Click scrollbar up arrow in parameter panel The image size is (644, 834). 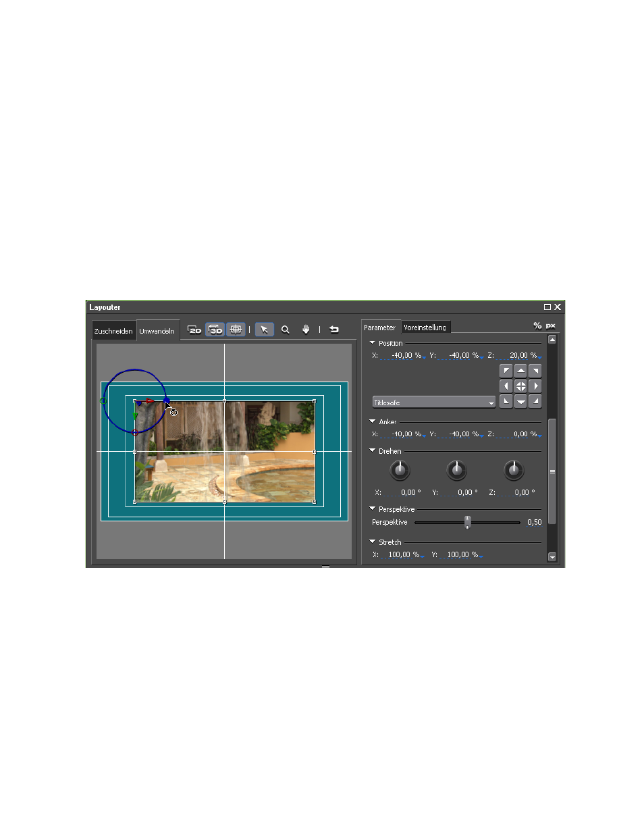(552, 340)
